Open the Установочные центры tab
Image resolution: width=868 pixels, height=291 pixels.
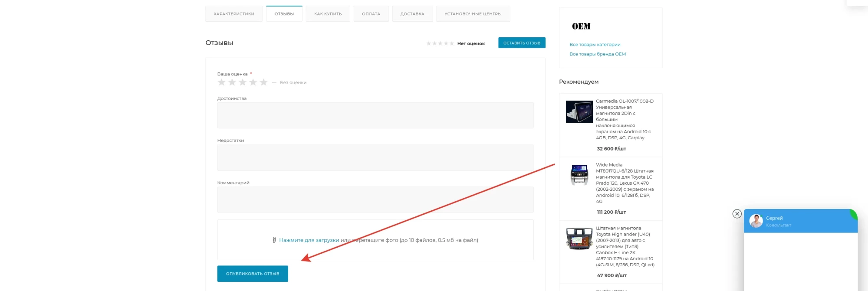click(x=473, y=14)
